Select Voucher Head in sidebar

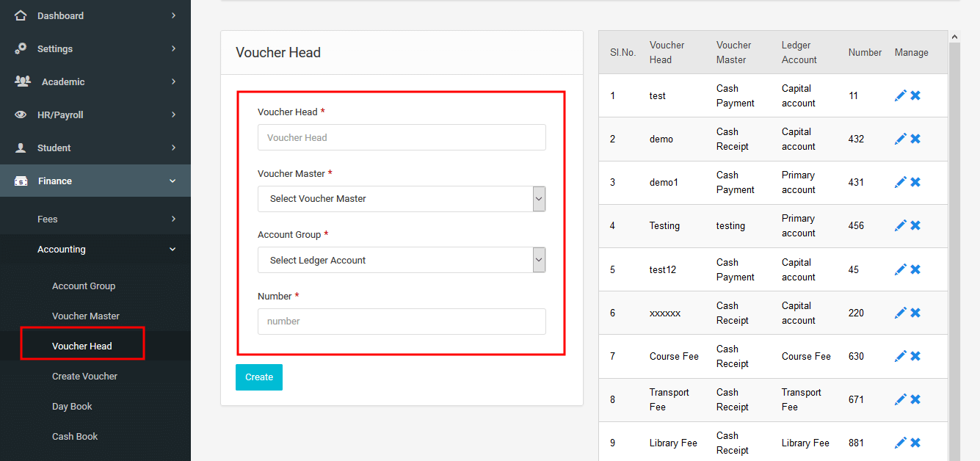point(82,346)
